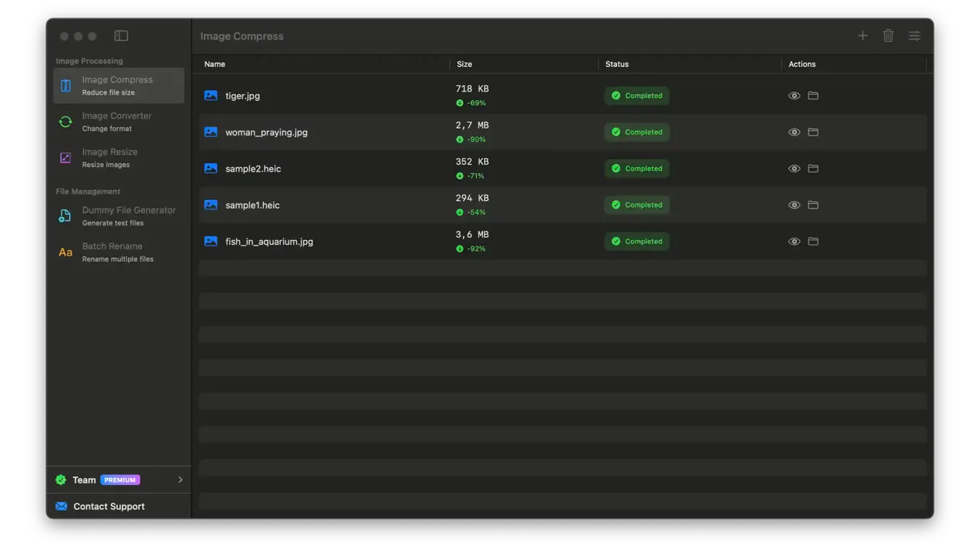
Task: Click the trash icon to clear list
Action: [888, 35]
